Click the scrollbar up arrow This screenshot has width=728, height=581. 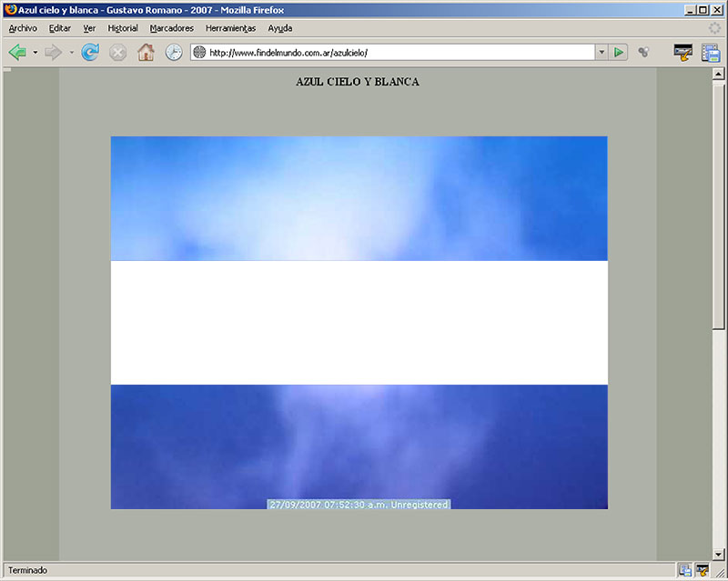pos(718,74)
